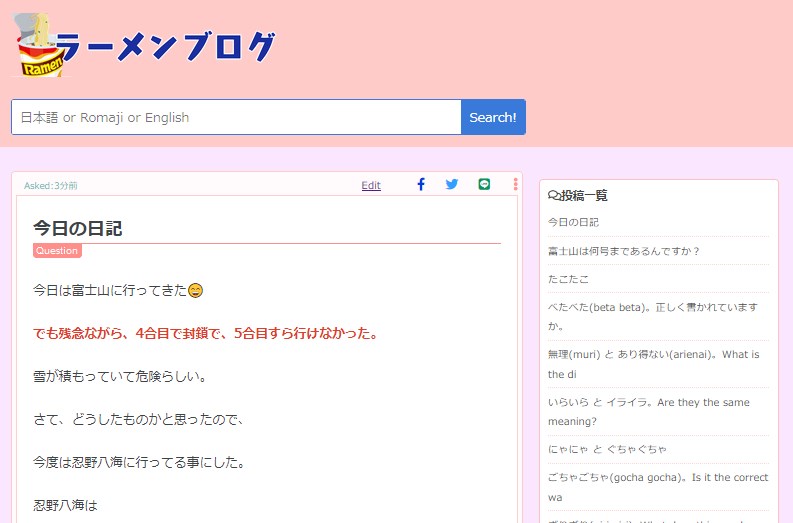Share the post via LINE

pyautogui.click(x=484, y=184)
